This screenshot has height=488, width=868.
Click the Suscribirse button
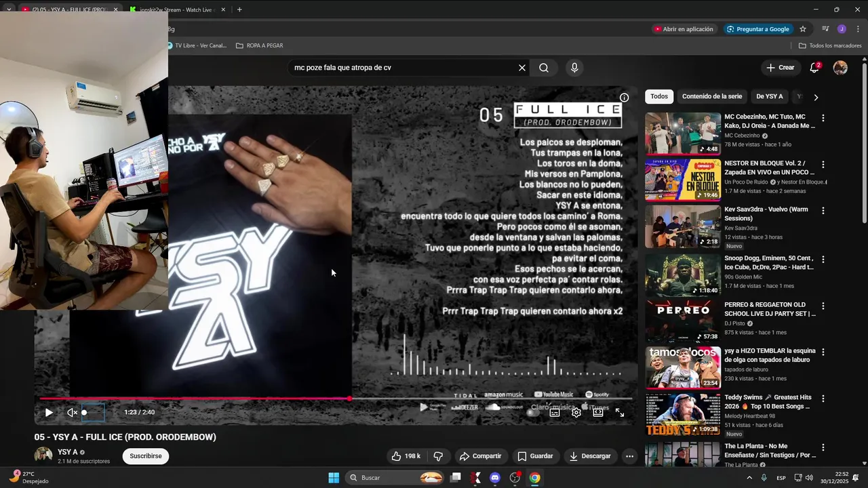146,456
